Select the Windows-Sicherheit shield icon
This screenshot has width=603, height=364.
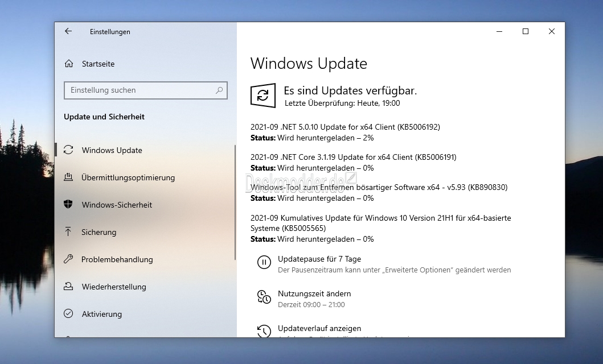tap(68, 204)
